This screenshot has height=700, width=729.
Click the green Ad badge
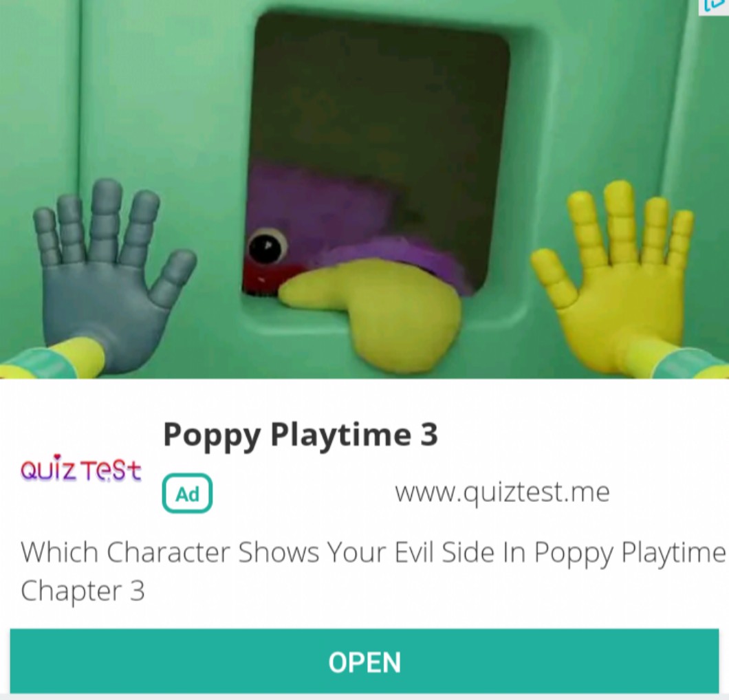click(187, 494)
